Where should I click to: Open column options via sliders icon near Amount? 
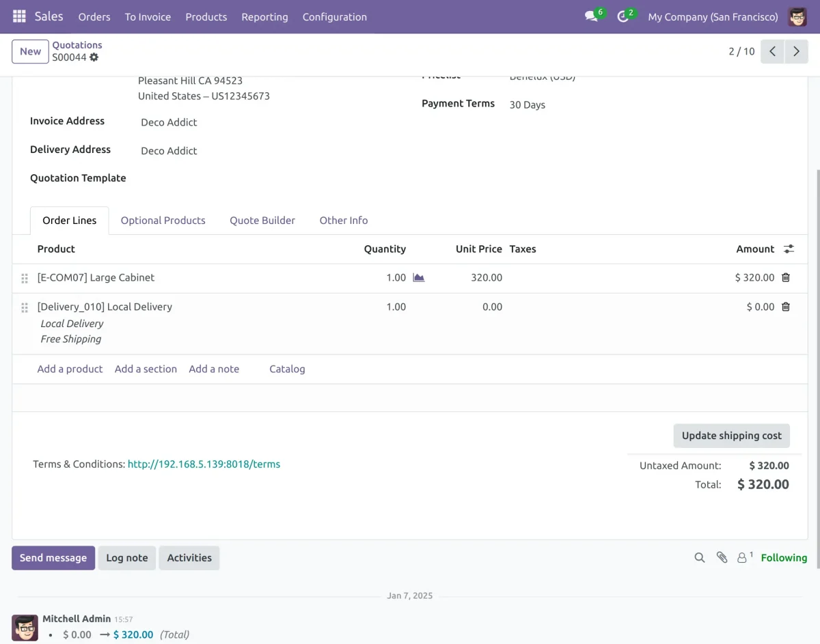click(789, 249)
